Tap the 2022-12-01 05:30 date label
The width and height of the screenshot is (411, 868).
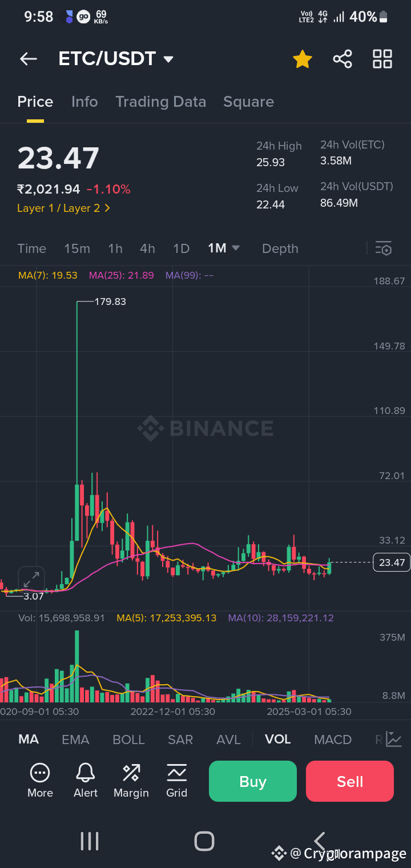pyautogui.click(x=173, y=712)
